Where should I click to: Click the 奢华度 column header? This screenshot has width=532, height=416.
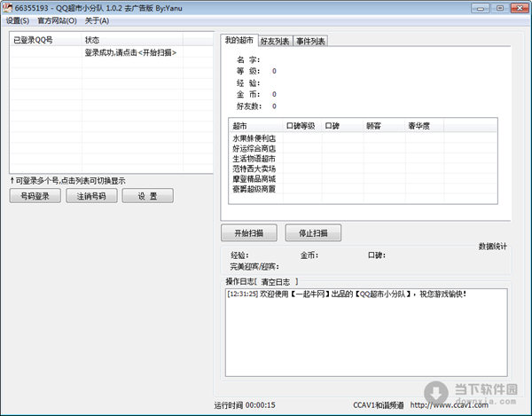click(419, 126)
